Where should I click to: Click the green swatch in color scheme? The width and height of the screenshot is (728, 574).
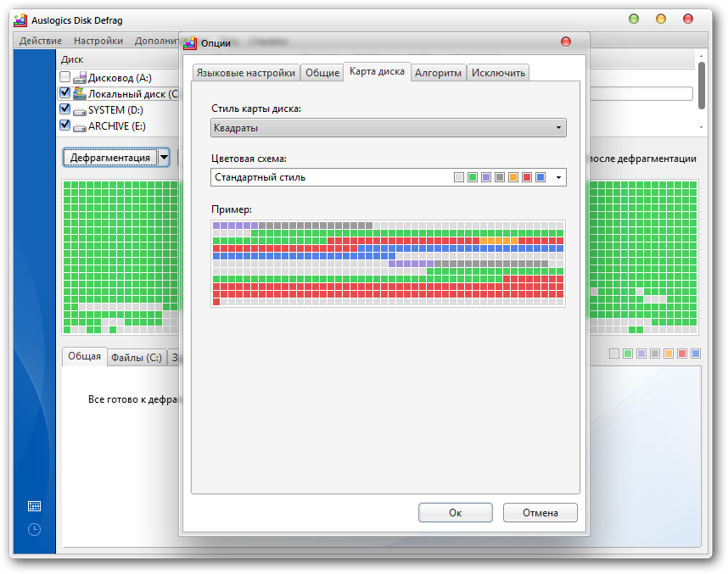[x=473, y=177]
